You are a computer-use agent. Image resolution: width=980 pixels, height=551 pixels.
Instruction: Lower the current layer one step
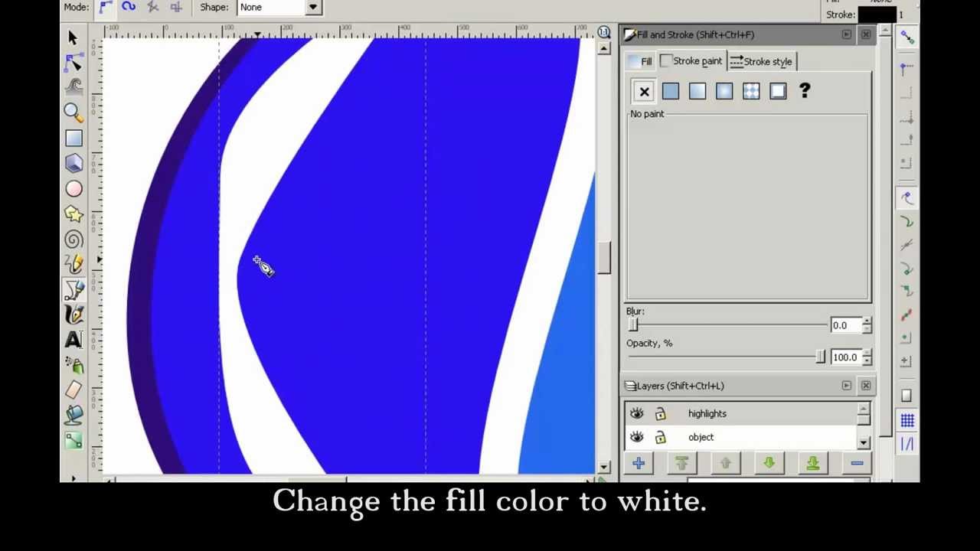769,463
